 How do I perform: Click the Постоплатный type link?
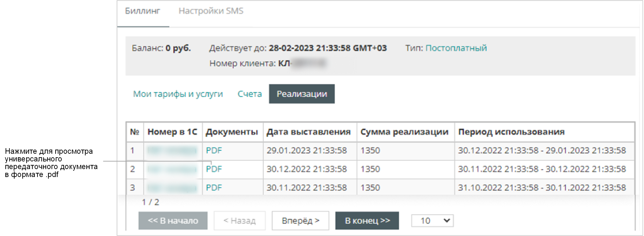(x=456, y=48)
